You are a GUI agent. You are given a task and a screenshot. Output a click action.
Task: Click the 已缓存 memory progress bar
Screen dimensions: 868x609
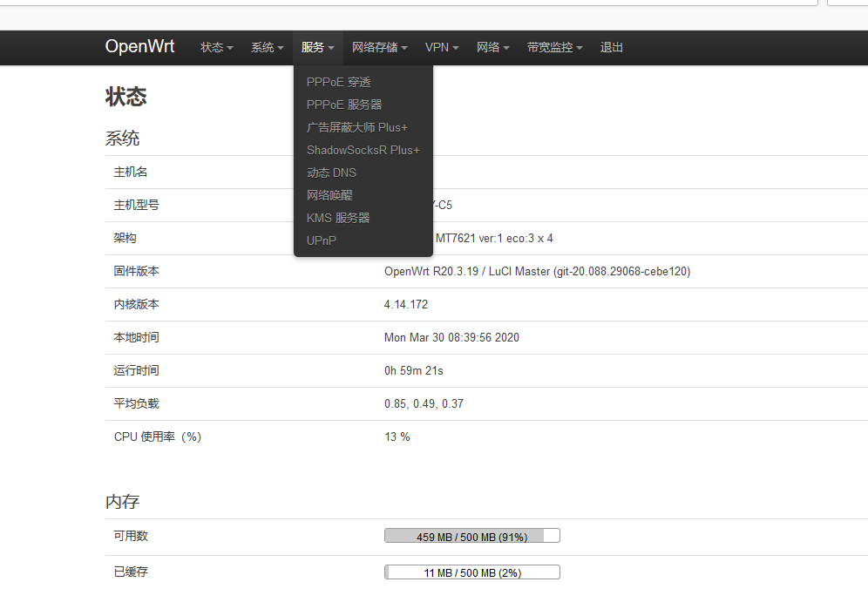472,572
